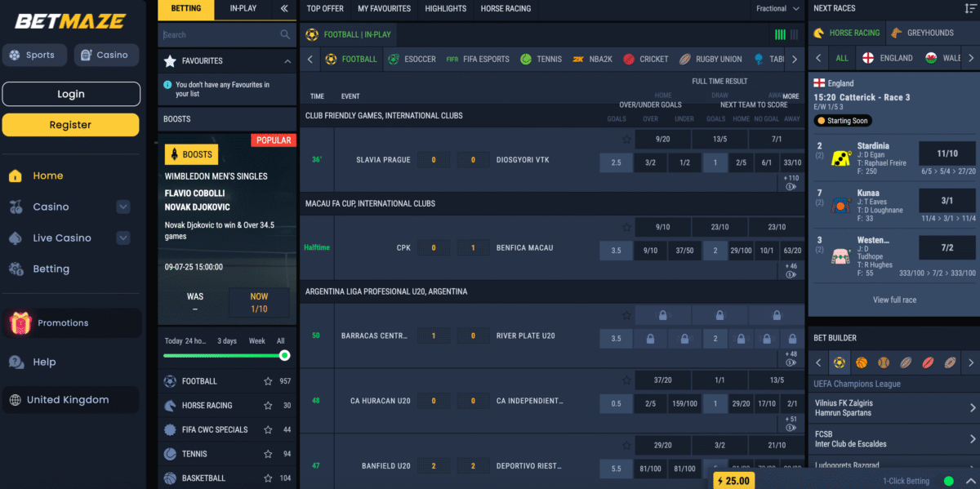
Task: Click the eye icon for Barracas Central match
Action: point(791,362)
